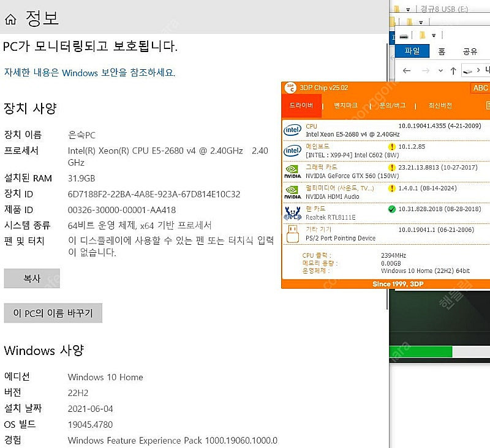The height and width of the screenshot is (448, 490).
Task: Select the 31.9GB installed RAM value
Action: point(81,178)
